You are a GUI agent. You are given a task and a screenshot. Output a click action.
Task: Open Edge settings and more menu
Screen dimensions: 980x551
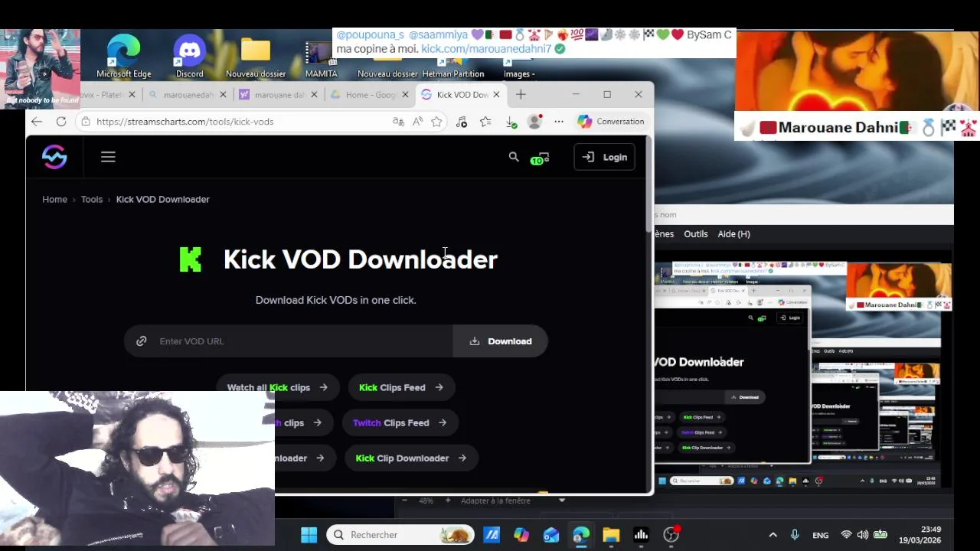click(x=559, y=122)
